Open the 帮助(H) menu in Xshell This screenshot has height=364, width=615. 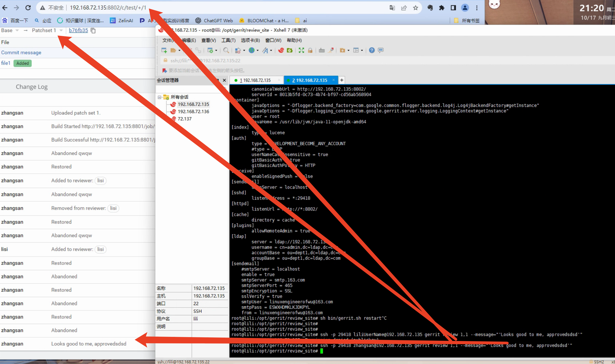pyautogui.click(x=294, y=40)
